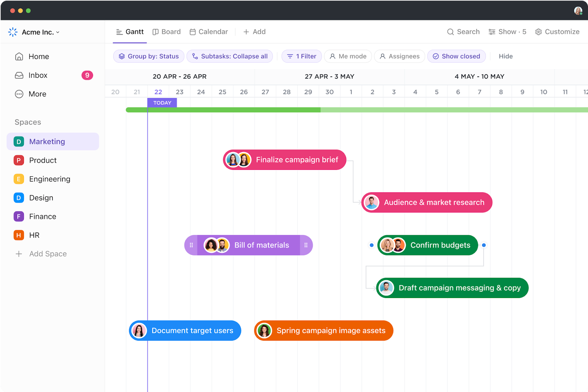Open the Customize gear icon
This screenshot has height=392, width=588.
[538, 32]
